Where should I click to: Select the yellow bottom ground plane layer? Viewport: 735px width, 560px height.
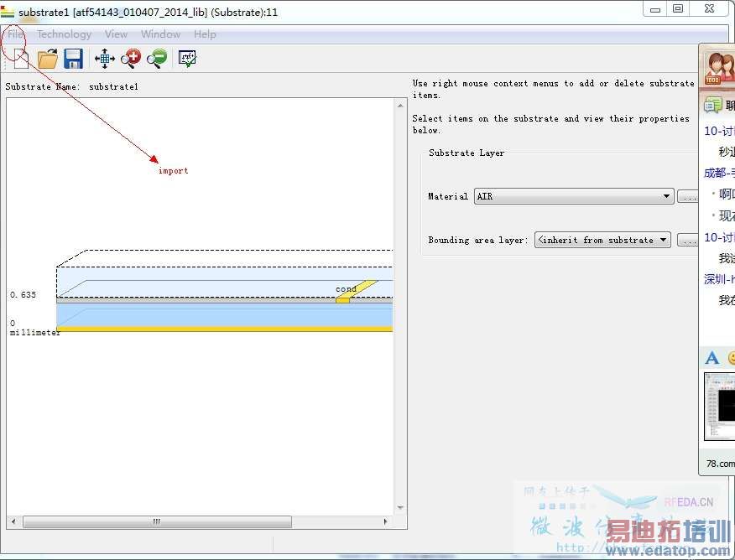click(224, 329)
